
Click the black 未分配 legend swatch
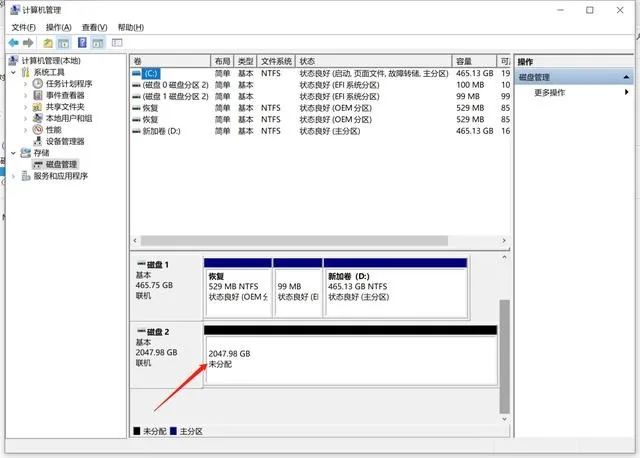point(137,431)
